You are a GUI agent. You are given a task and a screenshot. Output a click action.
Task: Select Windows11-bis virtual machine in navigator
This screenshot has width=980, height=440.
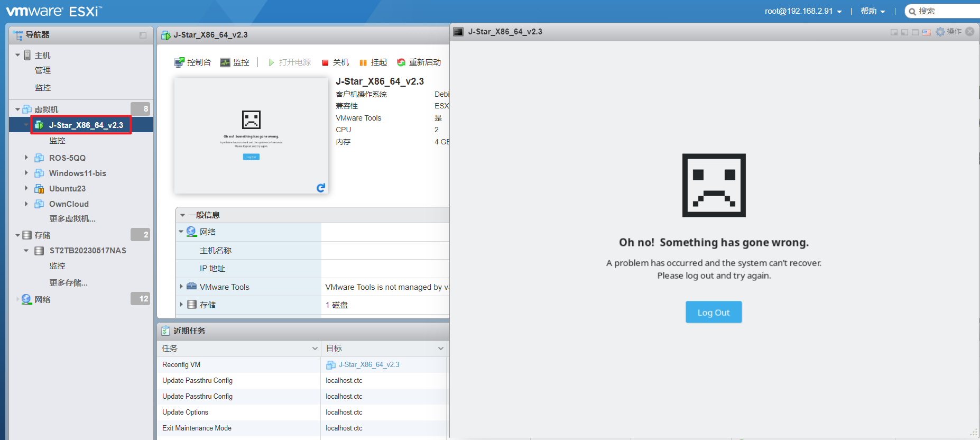(77, 173)
